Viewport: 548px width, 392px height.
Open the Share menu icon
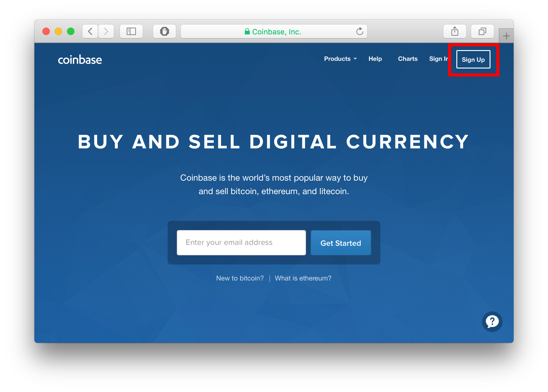coord(455,31)
